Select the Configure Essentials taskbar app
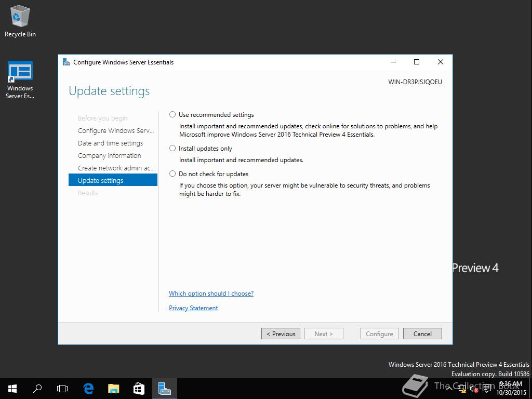532x399 pixels. tap(165, 389)
